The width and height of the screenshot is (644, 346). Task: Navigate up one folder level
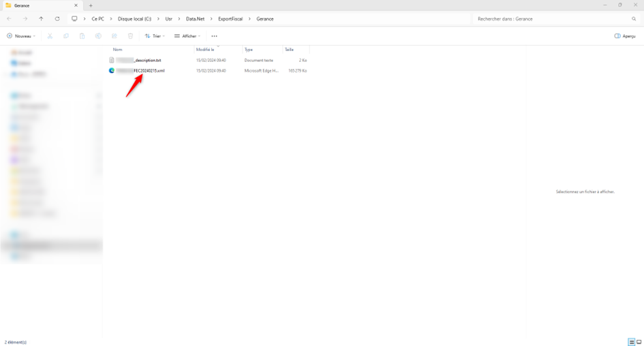41,19
